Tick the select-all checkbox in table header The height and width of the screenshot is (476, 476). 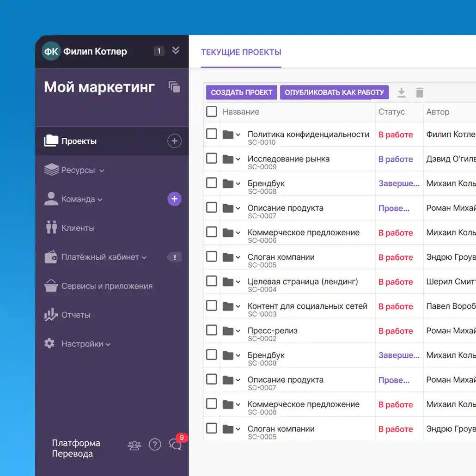tap(211, 111)
